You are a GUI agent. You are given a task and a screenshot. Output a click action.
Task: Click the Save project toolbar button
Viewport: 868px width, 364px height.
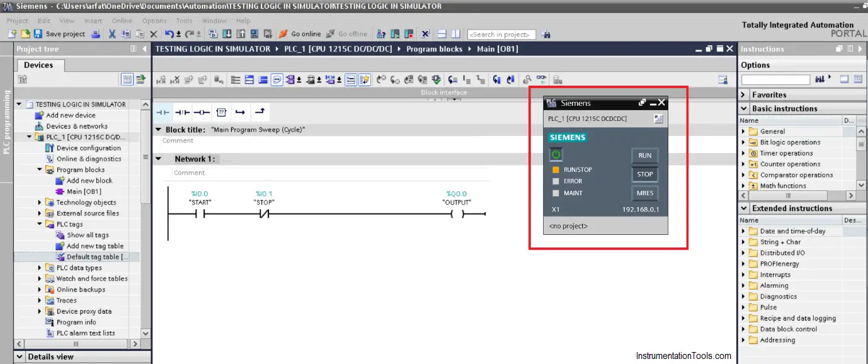pos(60,34)
